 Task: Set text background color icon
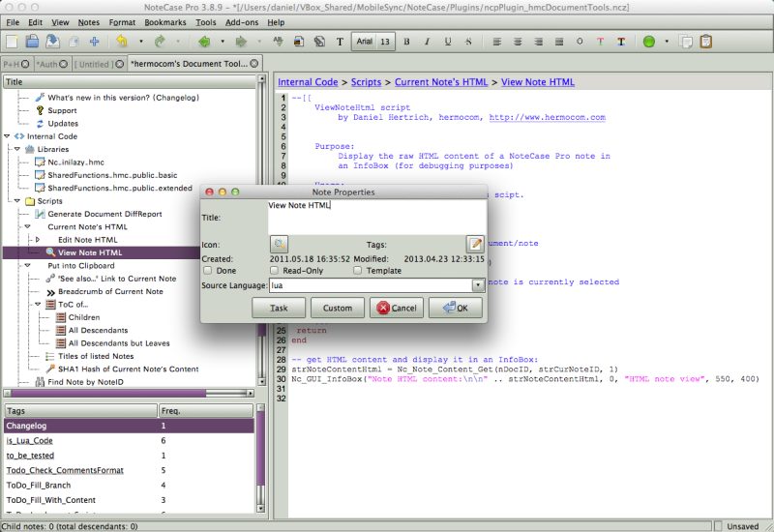tap(621, 42)
